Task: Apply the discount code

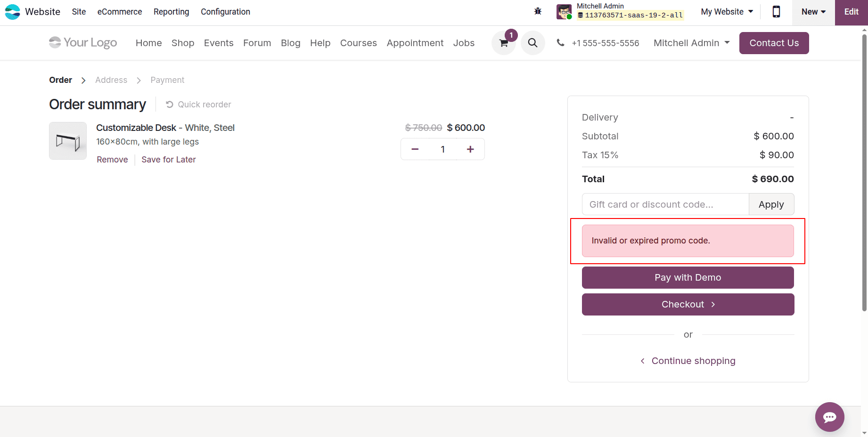Action: click(x=771, y=204)
